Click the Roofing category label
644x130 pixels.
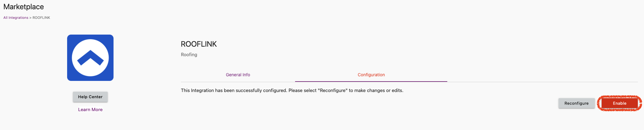(x=189, y=55)
